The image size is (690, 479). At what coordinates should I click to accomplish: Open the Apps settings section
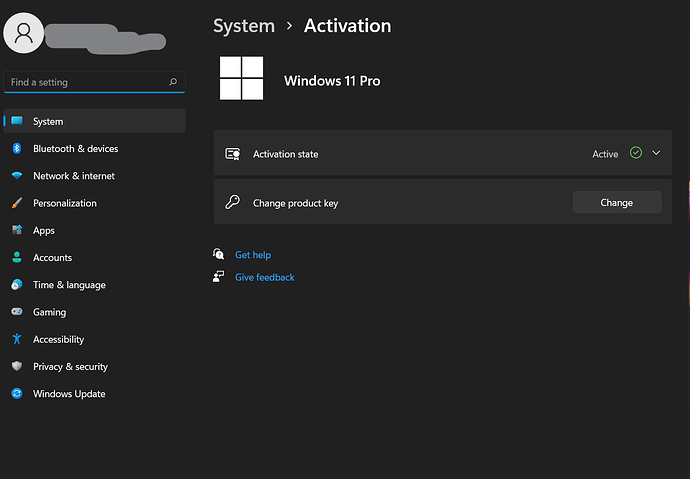point(44,230)
